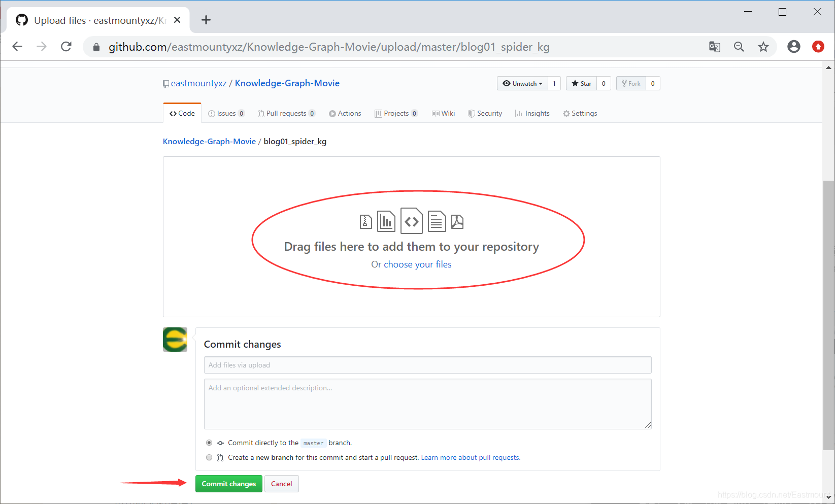Click the Add files via upload input

pos(427,365)
